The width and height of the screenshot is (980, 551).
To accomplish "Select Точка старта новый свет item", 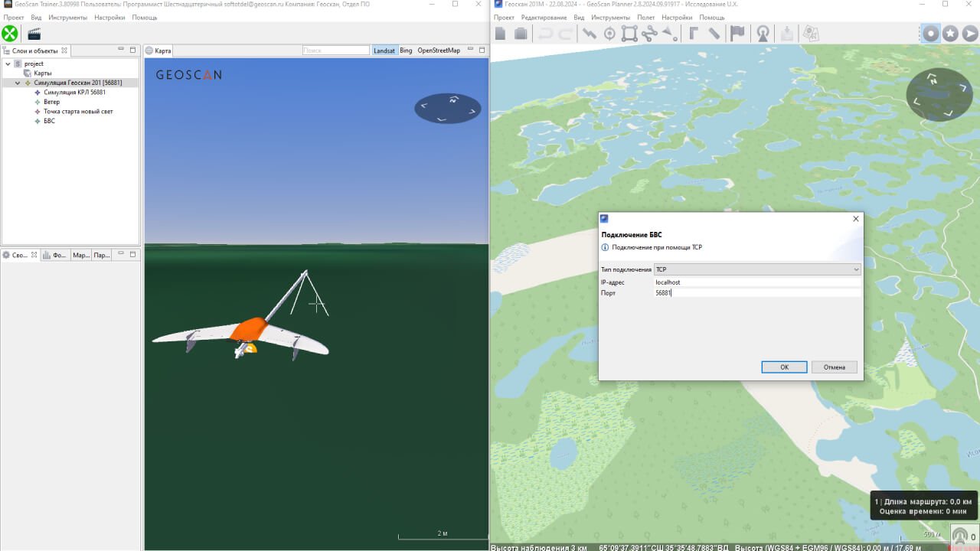I will point(78,111).
